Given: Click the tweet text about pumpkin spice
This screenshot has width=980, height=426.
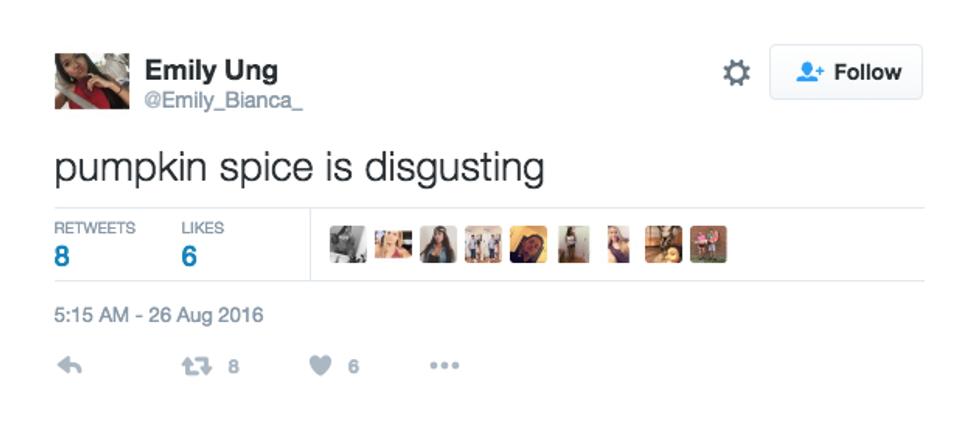Looking at the screenshot, I should [299, 168].
